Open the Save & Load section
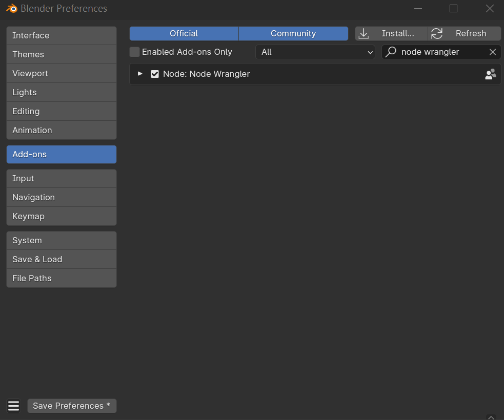Screen dimensions: 504x420 [x=62, y=260]
